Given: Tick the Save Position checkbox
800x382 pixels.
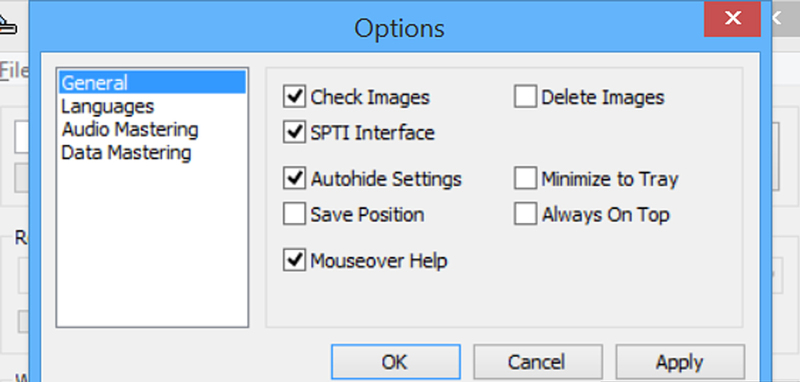Looking at the screenshot, I should click(294, 214).
